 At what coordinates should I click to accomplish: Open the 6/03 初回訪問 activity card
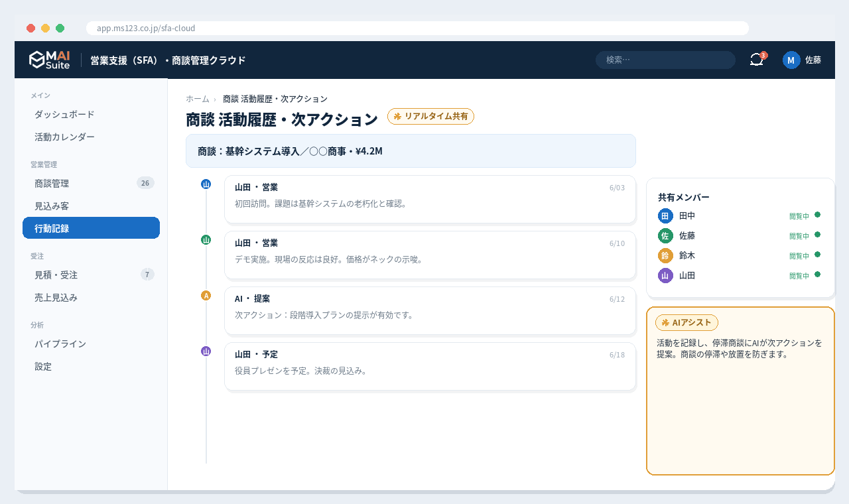pyautogui.click(x=430, y=199)
